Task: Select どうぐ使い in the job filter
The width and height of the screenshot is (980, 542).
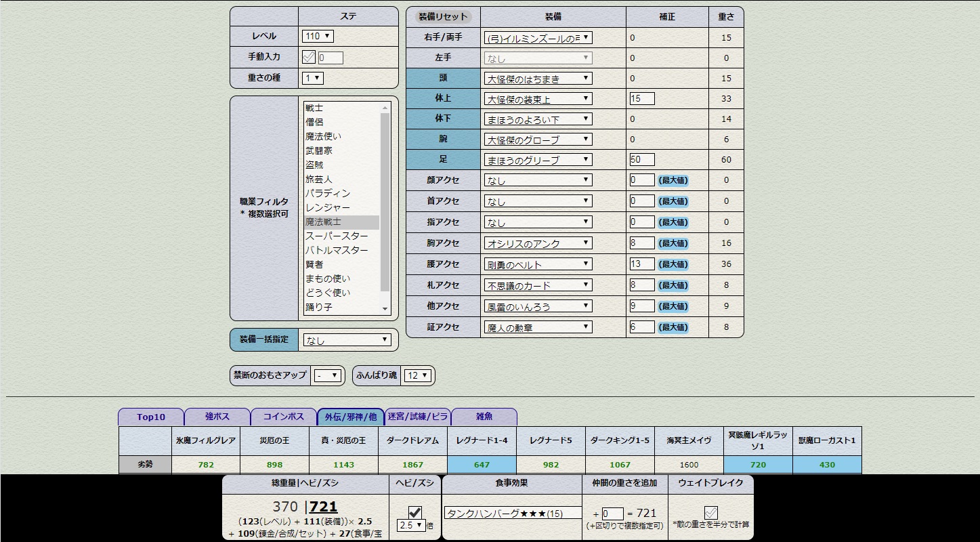Action: [341, 293]
